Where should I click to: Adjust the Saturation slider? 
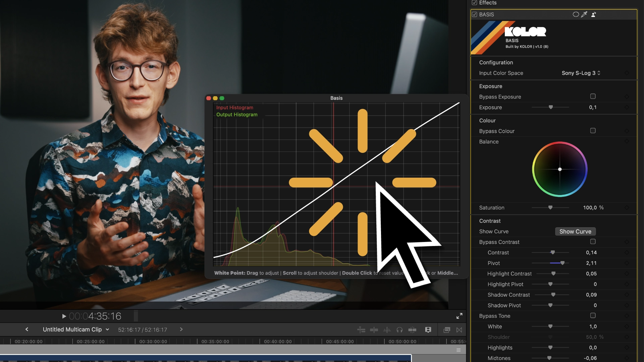click(x=550, y=208)
